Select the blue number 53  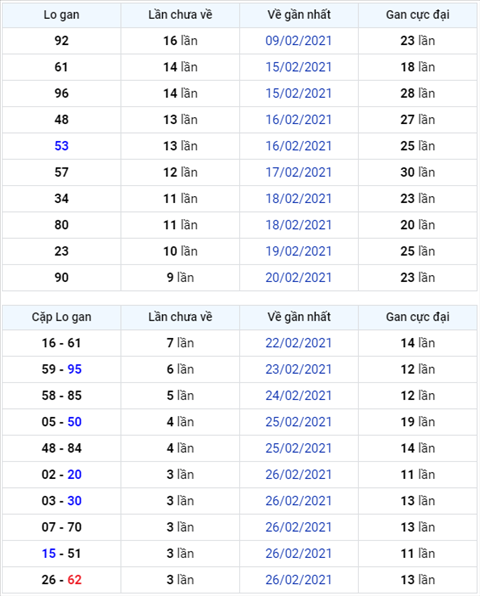pos(61,146)
